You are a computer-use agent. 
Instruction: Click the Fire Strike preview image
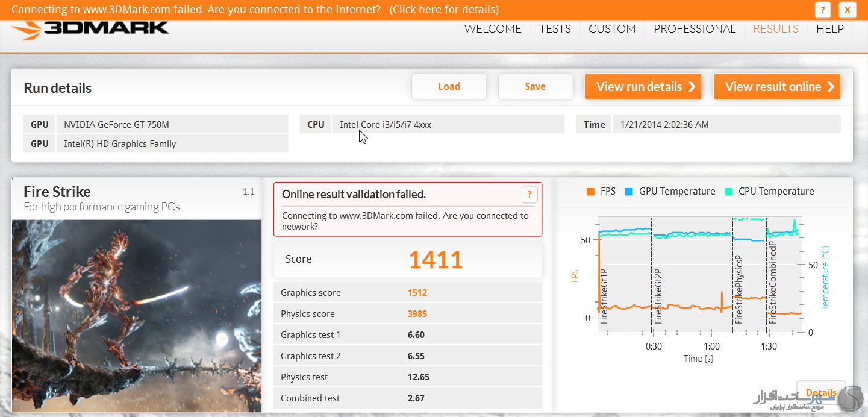[x=137, y=316]
